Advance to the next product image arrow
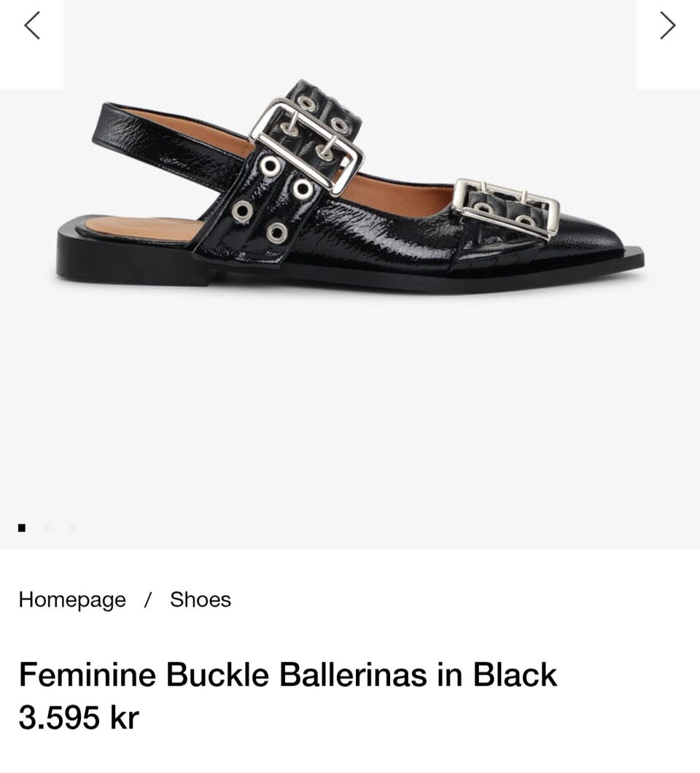Screen dimensions: 700x773 tap(667, 26)
